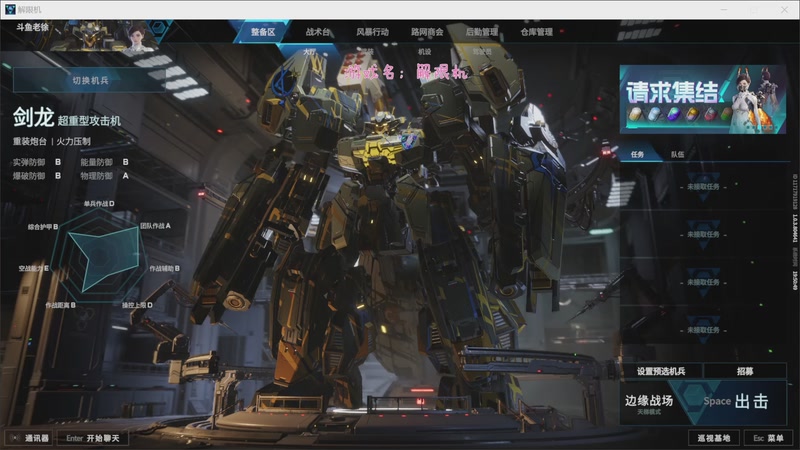This screenshot has height=450, width=800.
Task: Click the 单兵作战 D radar label
Action: (99, 204)
